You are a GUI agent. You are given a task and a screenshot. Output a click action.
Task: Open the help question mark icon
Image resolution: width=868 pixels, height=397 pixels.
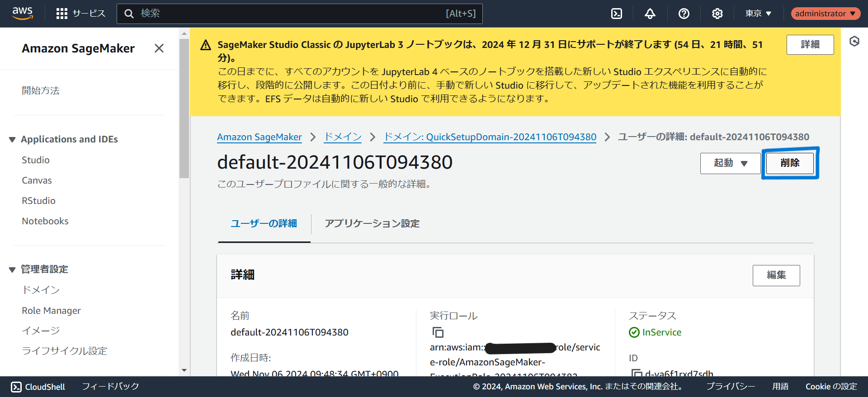point(684,14)
